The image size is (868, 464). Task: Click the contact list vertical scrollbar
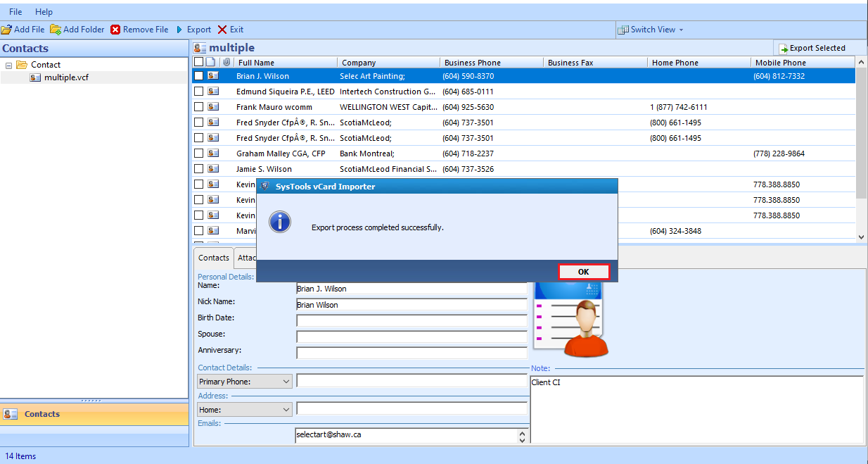[862, 132]
